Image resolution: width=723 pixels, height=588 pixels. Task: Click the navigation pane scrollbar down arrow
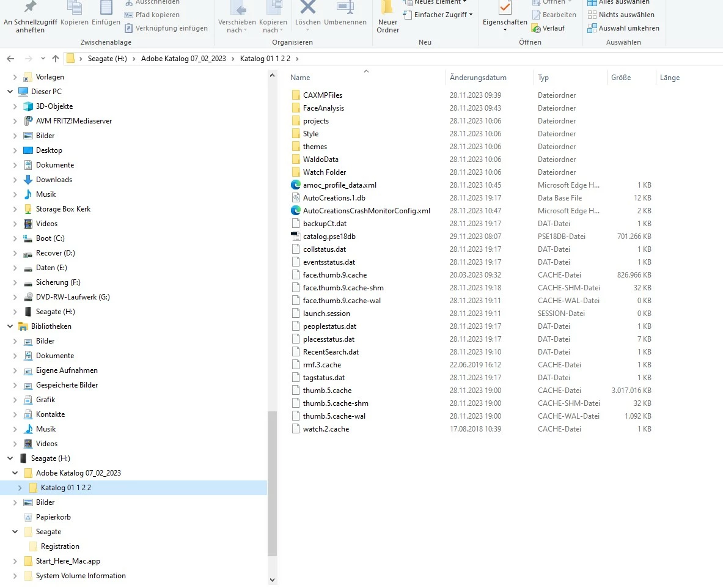click(272, 580)
